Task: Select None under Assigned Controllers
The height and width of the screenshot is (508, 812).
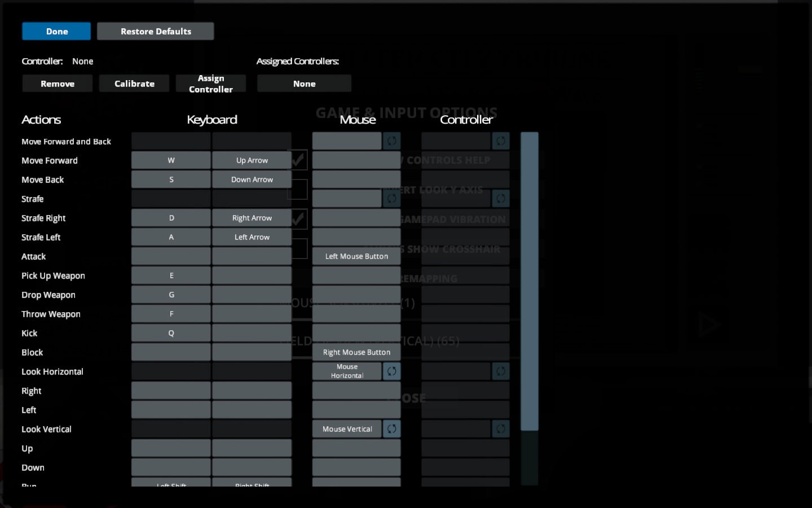Action: click(x=304, y=84)
